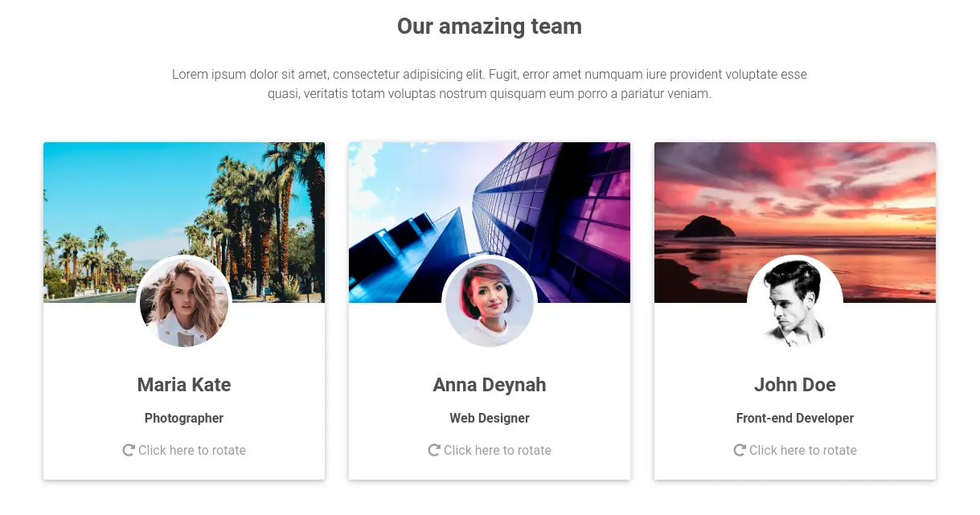
Task: Click the "Anna Deynah" name heading
Action: [490, 385]
